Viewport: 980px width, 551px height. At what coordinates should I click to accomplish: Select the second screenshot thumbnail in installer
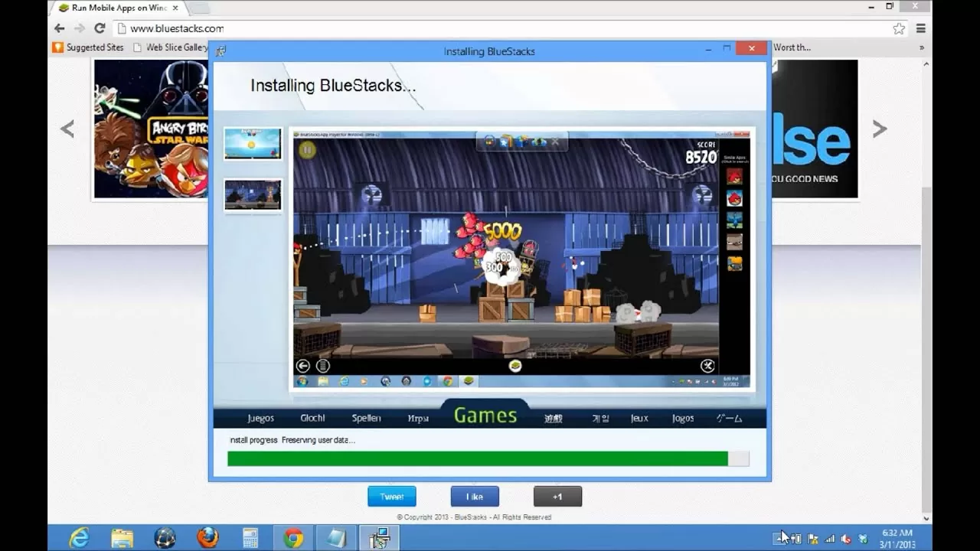[253, 194]
